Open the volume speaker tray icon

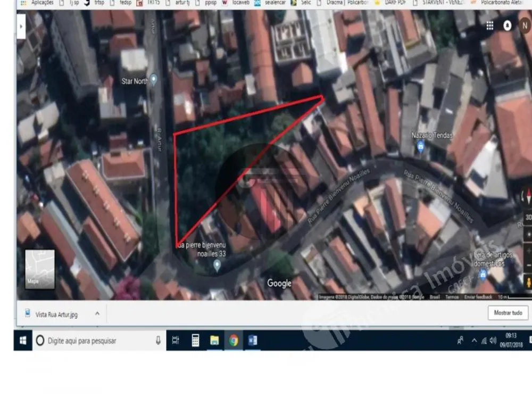(x=493, y=340)
